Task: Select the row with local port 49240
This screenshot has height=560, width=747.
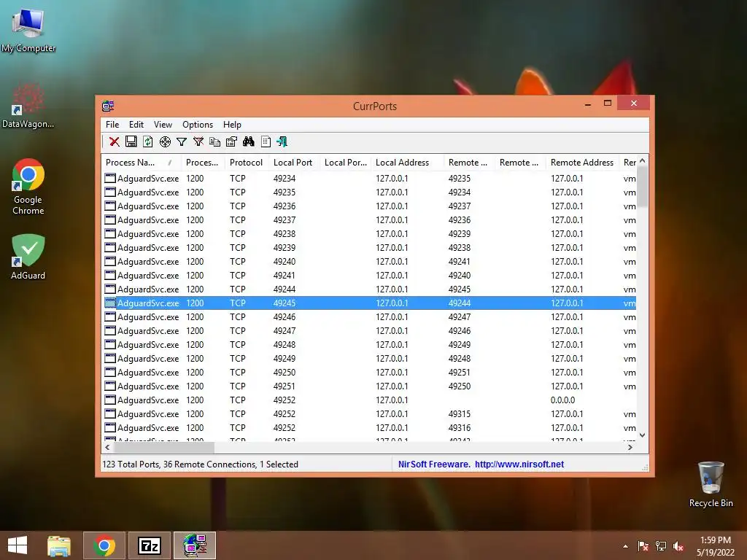Action: [x=370, y=262]
